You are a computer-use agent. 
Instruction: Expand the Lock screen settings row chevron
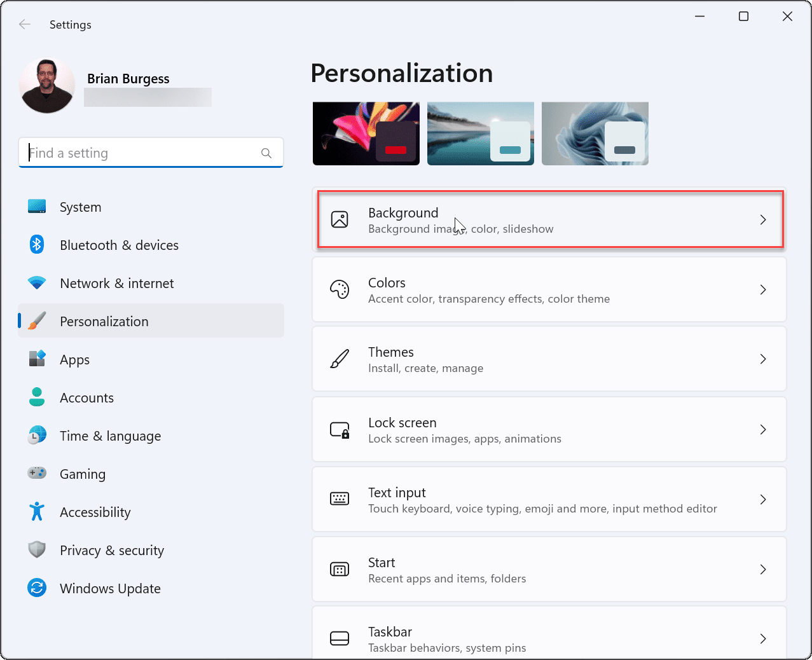[763, 429]
